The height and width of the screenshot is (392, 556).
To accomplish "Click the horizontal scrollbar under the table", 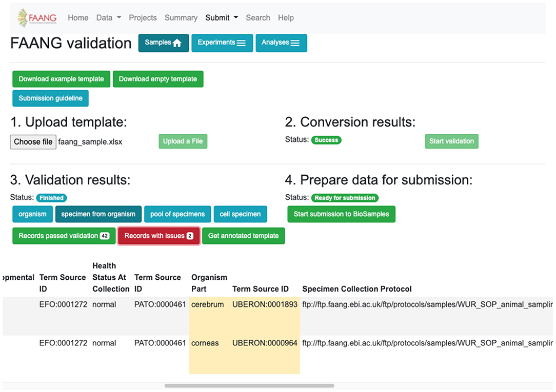I will pos(249,386).
